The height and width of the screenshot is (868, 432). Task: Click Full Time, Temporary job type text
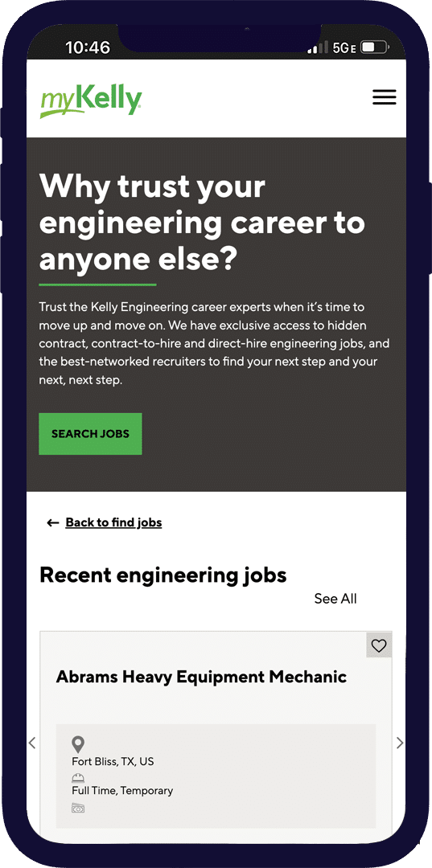[122, 791]
